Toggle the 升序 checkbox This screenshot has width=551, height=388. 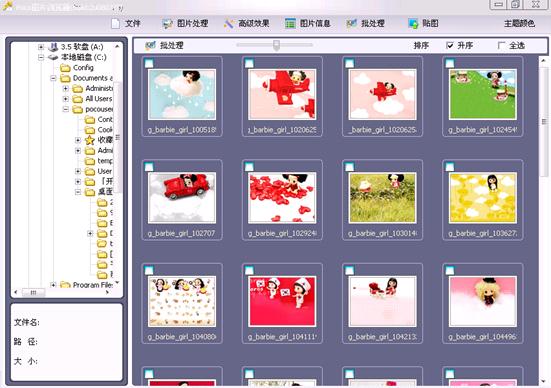[x=449, y=45]
